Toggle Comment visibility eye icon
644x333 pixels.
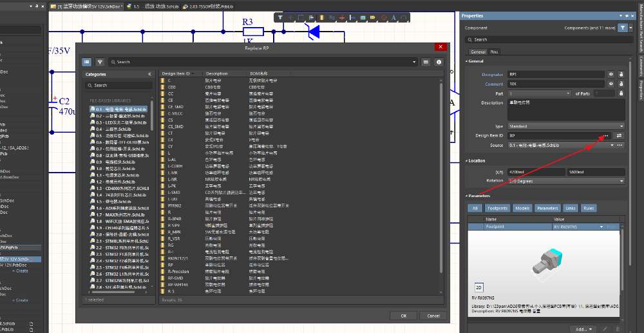point(611,84)
